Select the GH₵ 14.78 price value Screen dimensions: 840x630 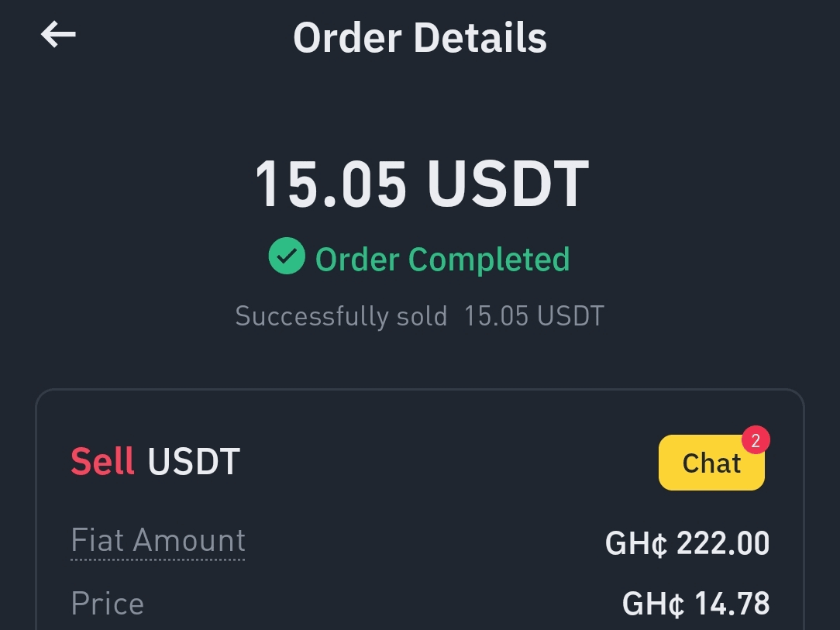(695, 604)
